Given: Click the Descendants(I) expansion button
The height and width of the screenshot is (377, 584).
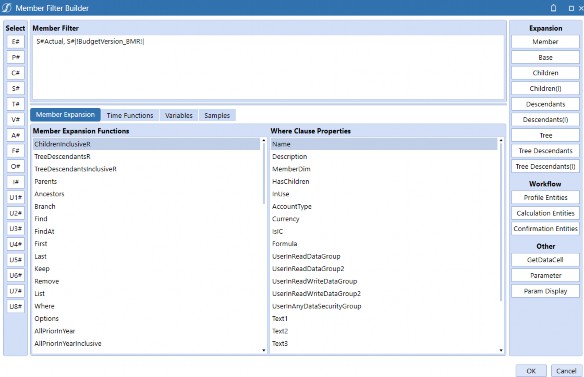Looking at the screenshot, I should point(545,120).
